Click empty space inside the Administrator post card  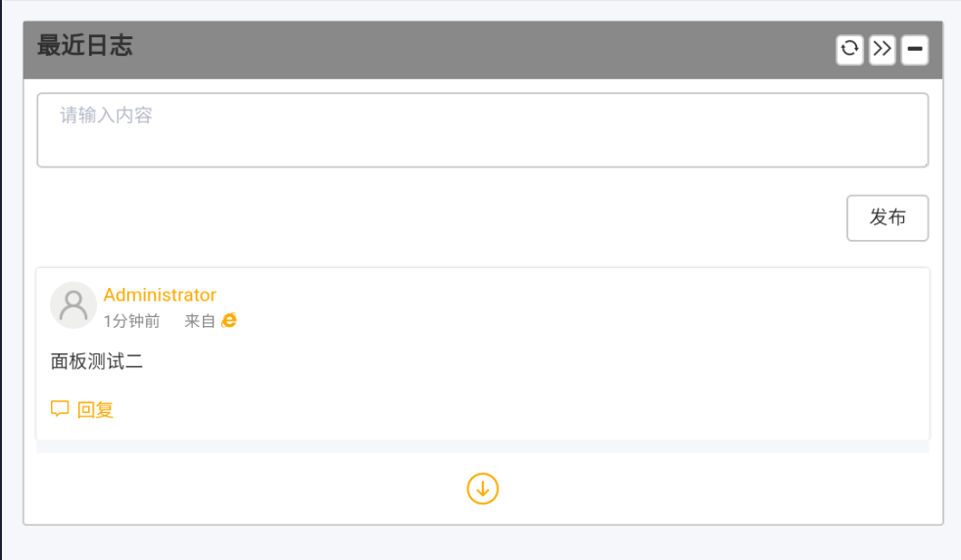pyautogui.click(x=588, y=362)
